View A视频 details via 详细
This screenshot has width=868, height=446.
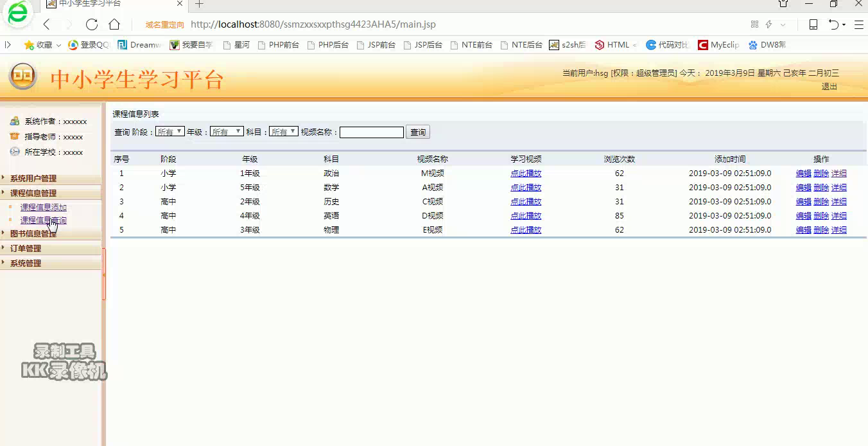(x=838, y=188)
